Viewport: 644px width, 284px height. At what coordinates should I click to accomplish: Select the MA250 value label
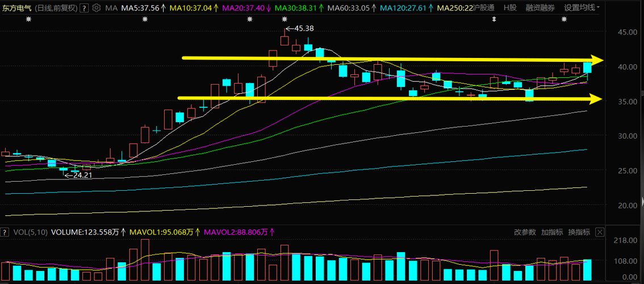click(x=455, y=8)
